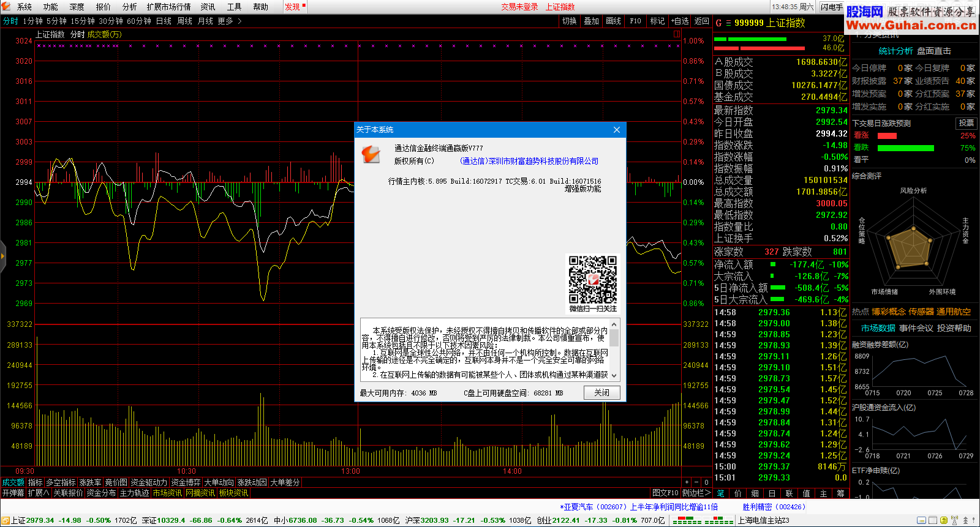Click the red G icon beside 999999

tap(718, 23)
